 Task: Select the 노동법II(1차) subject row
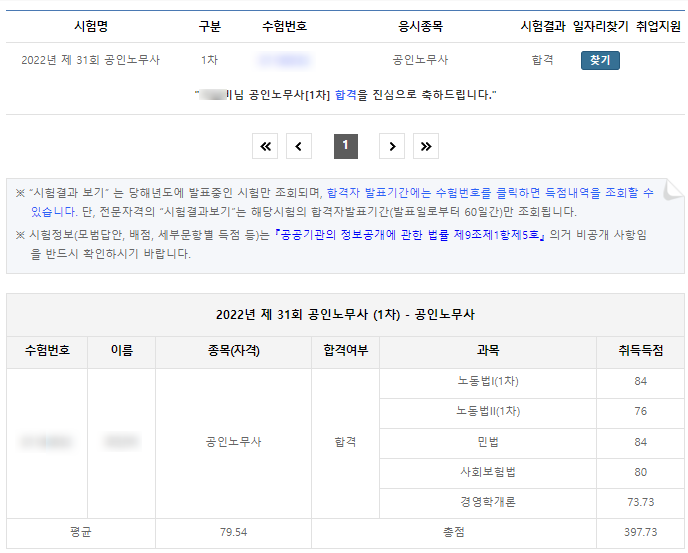[488, 411]
